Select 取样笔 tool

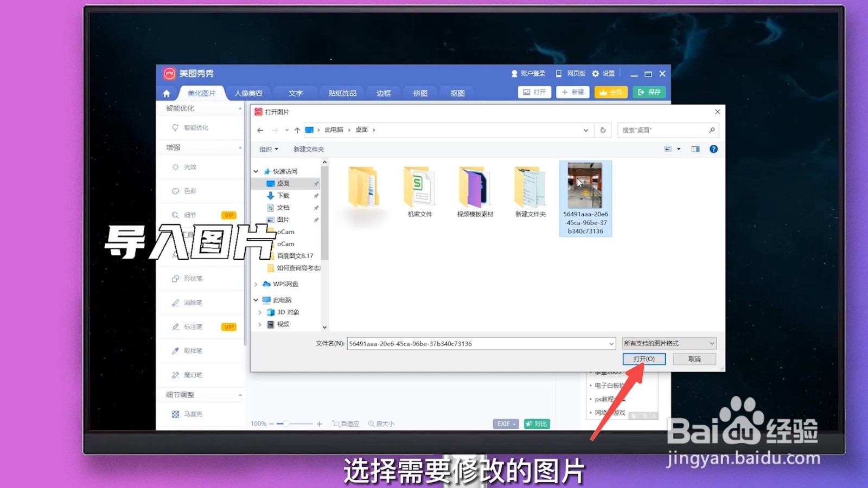coord(187,351)
